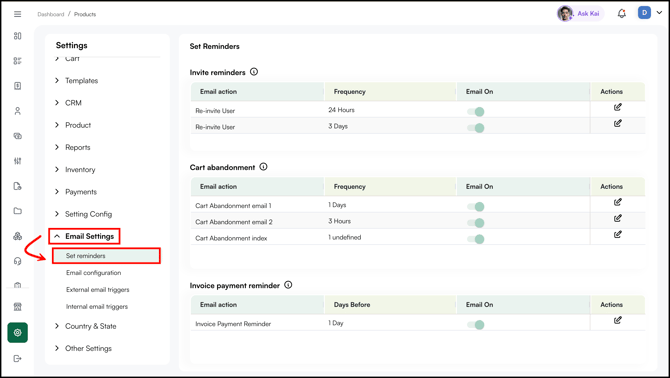
Task: Open External email triggers item
Action: click(x=97, y=290)
